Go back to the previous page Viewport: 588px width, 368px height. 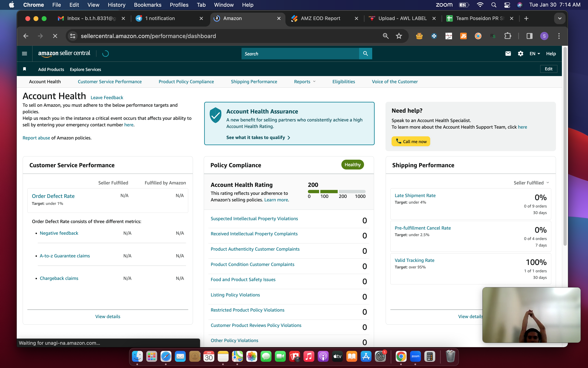26,36
